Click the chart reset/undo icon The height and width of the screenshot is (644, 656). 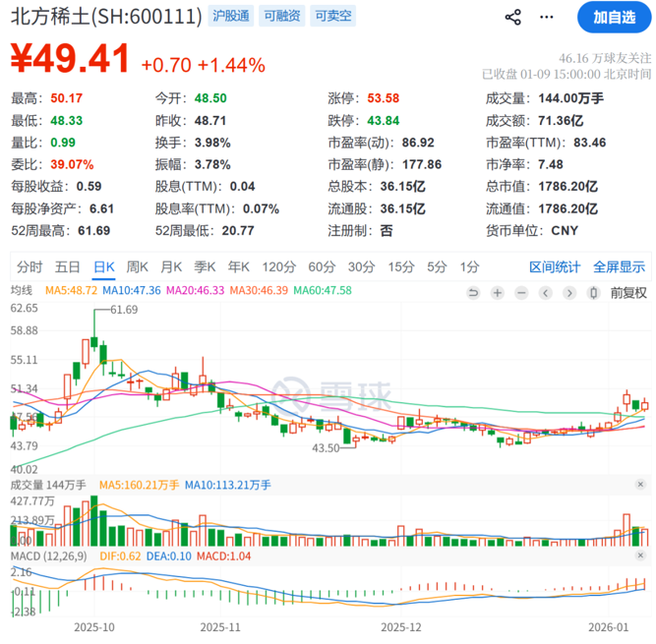473,292
